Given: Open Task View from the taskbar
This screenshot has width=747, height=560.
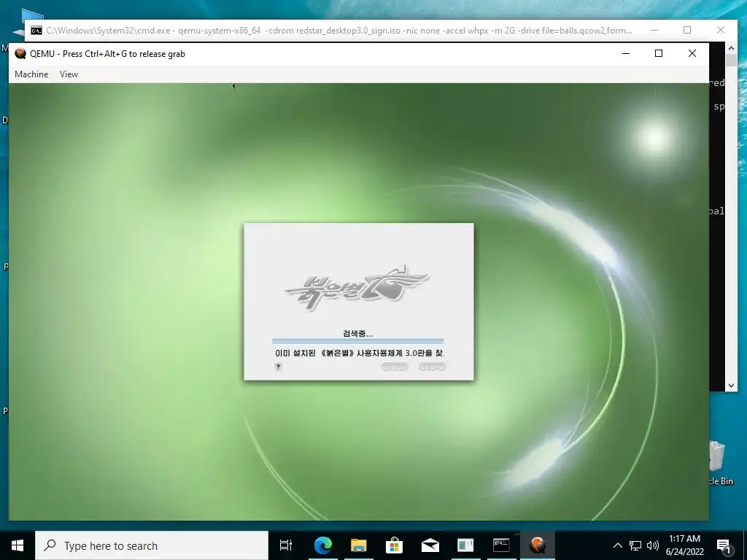Looking at the screenshot, I should click(x=286, y=545).
